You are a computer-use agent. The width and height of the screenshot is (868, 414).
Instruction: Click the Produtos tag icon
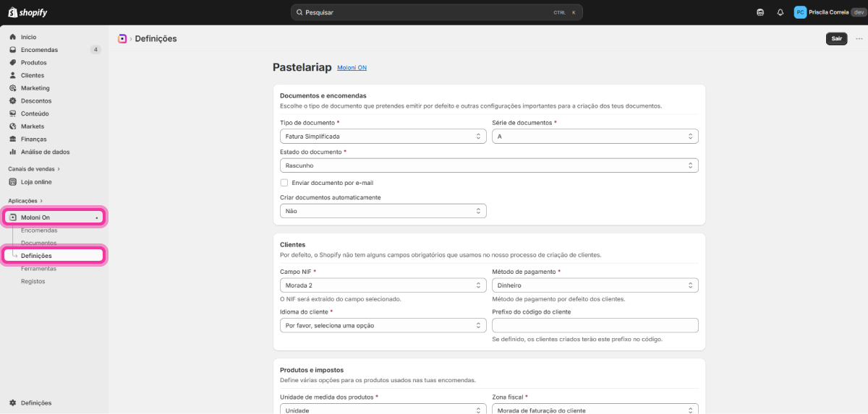[x=12, y=63]
